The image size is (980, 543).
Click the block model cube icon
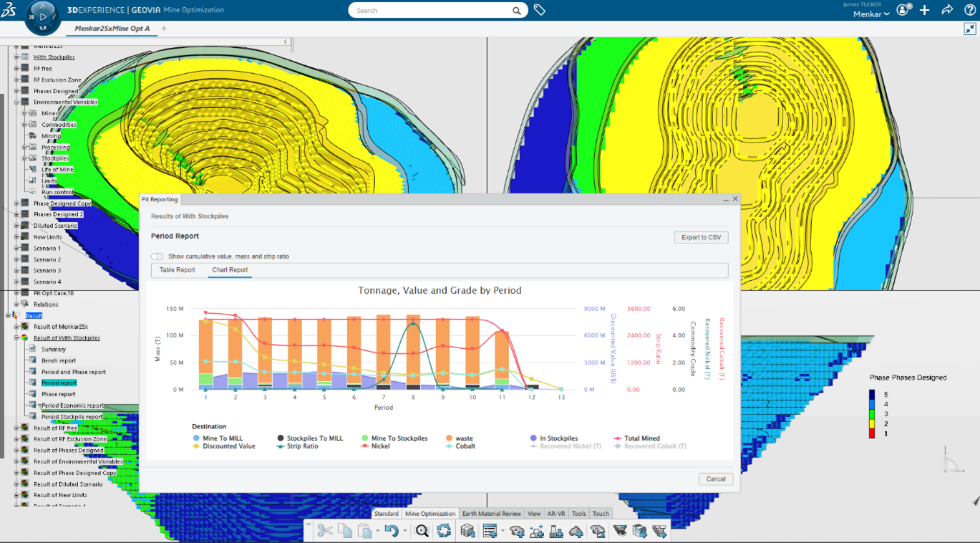[x=468, y=531]
